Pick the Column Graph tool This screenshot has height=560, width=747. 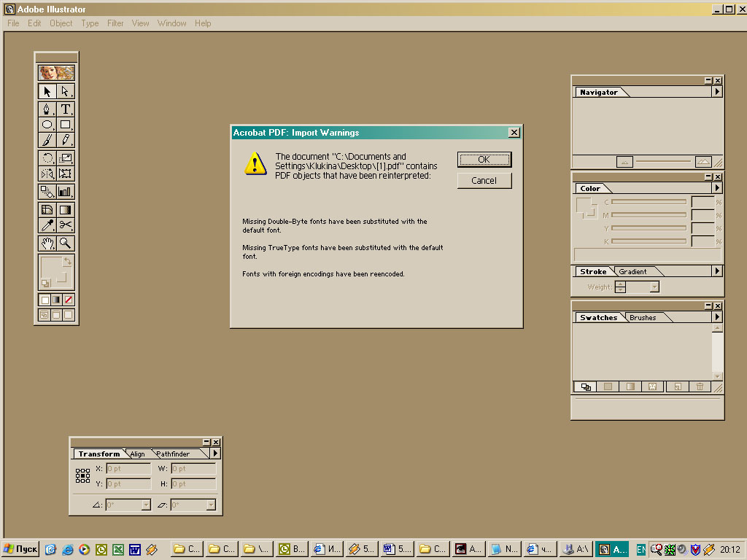(65, 192)
